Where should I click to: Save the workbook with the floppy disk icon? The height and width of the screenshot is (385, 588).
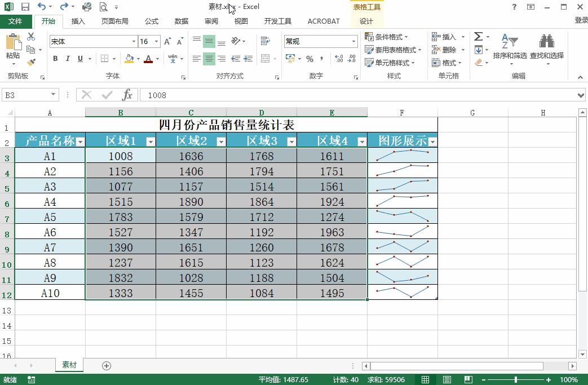point(25,7)
